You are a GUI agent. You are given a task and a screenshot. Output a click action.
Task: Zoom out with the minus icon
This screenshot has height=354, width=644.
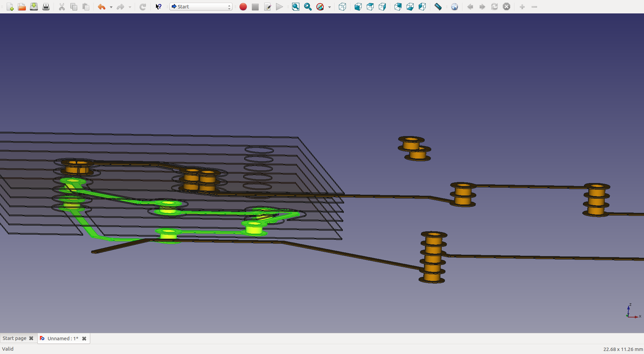(x=534, y=7)
